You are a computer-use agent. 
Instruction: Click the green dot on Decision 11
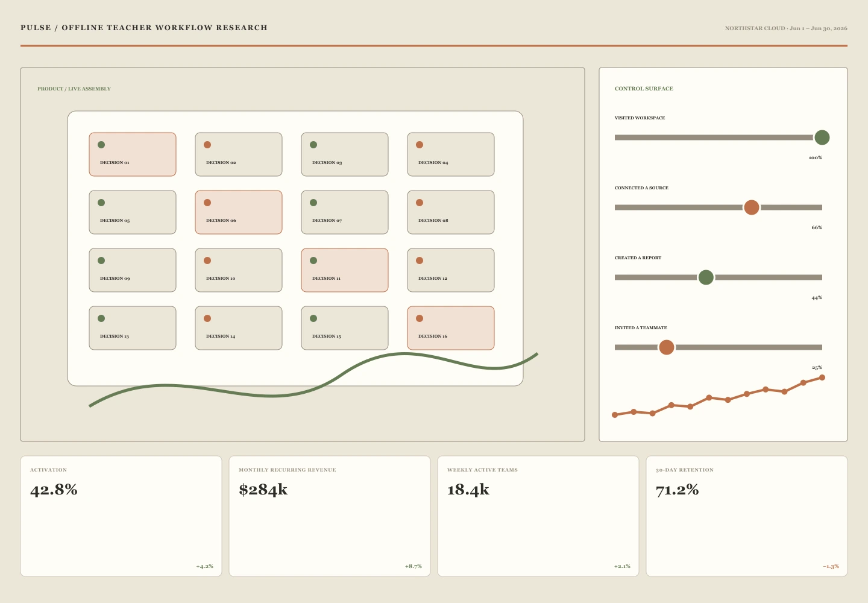313,260
